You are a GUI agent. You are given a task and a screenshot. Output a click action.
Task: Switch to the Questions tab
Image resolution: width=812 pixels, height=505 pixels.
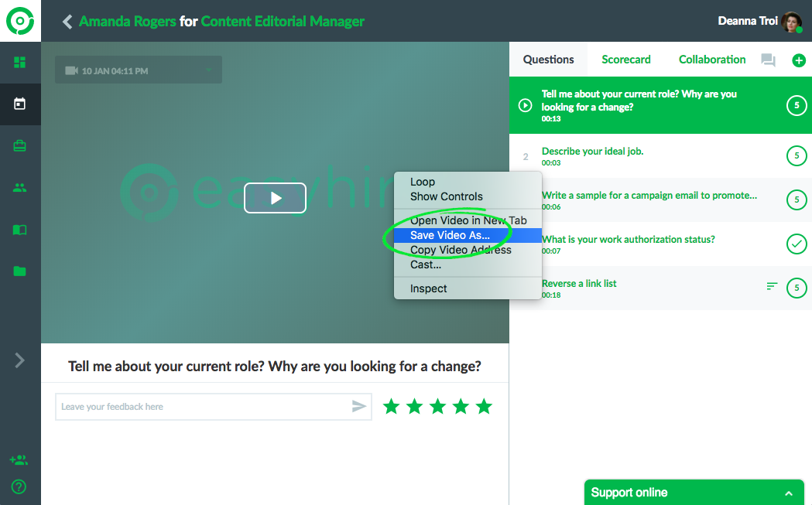click(548, 60)
